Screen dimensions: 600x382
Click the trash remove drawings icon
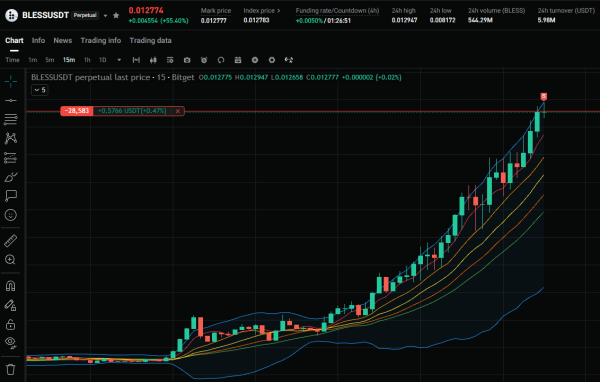[x=11, y=369]
